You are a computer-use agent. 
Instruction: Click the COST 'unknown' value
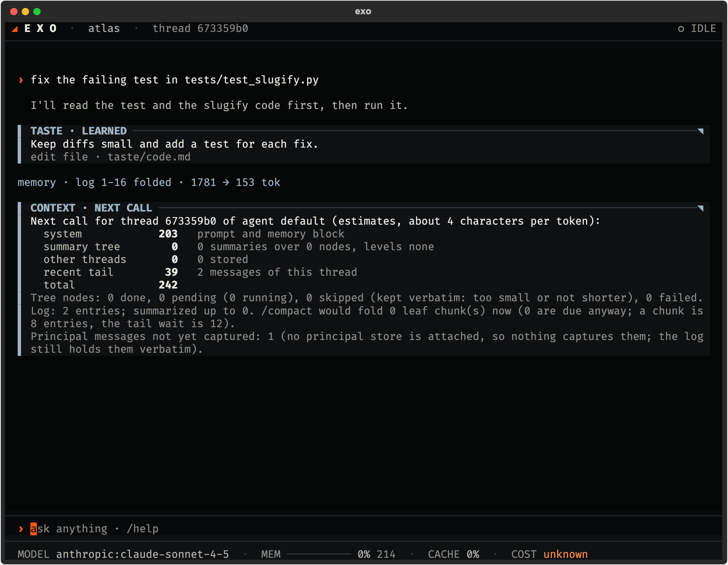coord(565,554)
